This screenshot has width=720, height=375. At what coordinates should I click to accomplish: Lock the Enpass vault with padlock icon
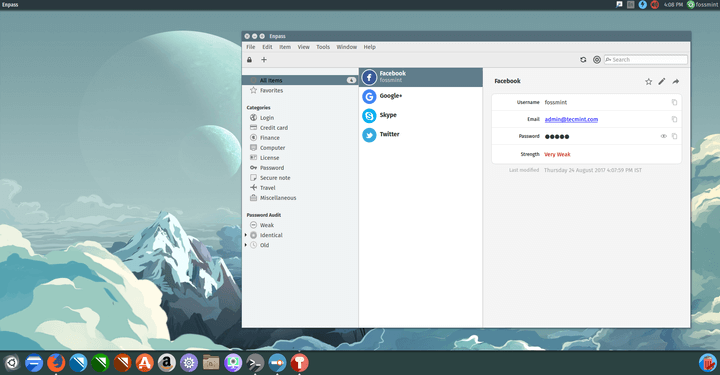pos(249,60)
